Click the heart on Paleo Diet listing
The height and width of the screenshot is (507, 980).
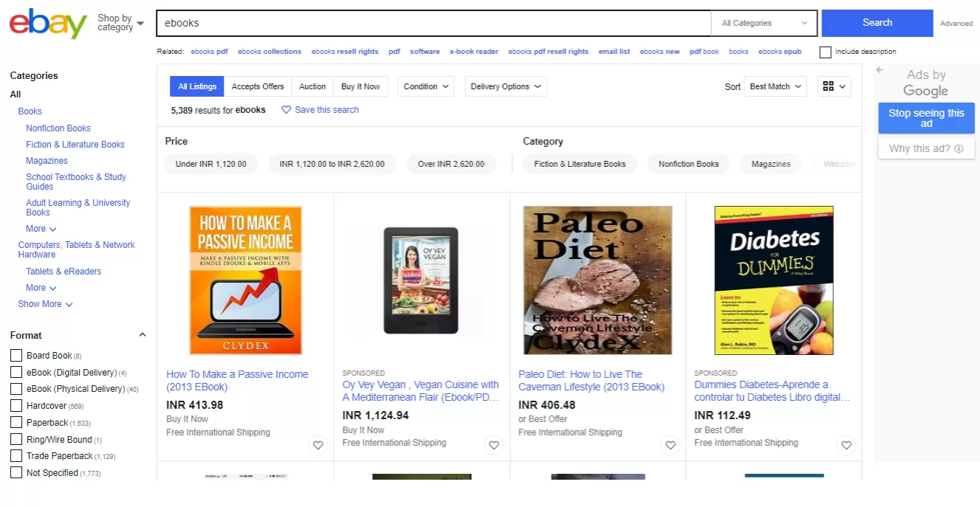(x=670, y=445)
